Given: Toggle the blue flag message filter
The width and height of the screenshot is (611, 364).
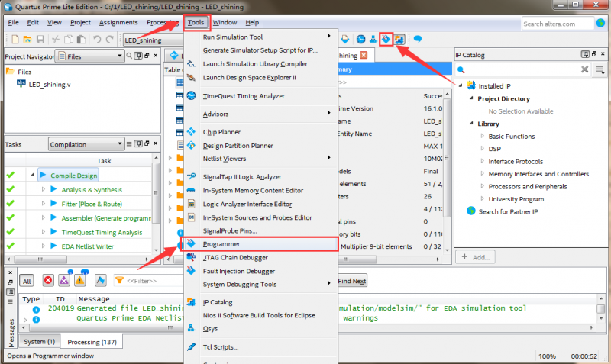Looking at the screenshot, I should point(101,281).
